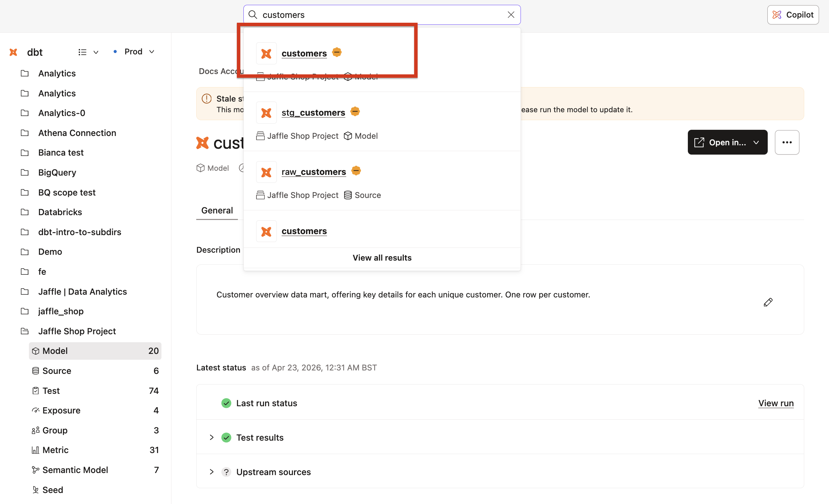Screen dimensions: 829x504
Task: Click the stale warning exclamation icon
Action: click(207, 99)
